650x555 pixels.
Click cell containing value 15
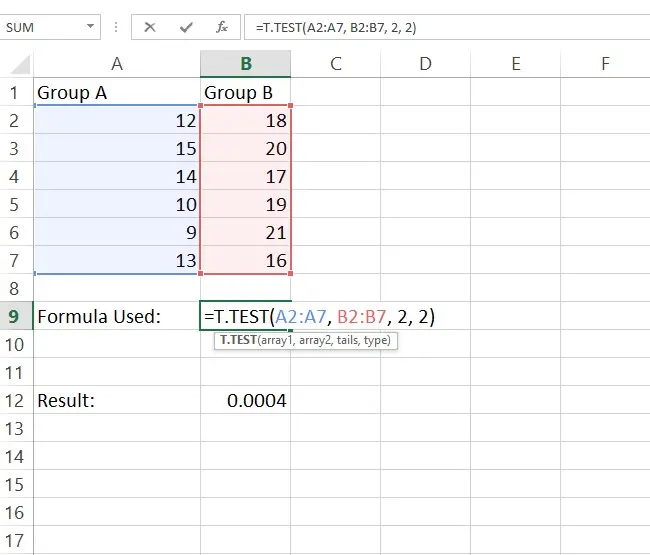[x=117, y=148]
